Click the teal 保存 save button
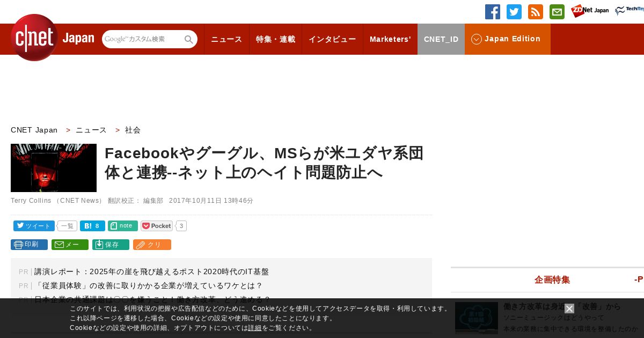Screen dimensions: 644x338 pos(111,245)
